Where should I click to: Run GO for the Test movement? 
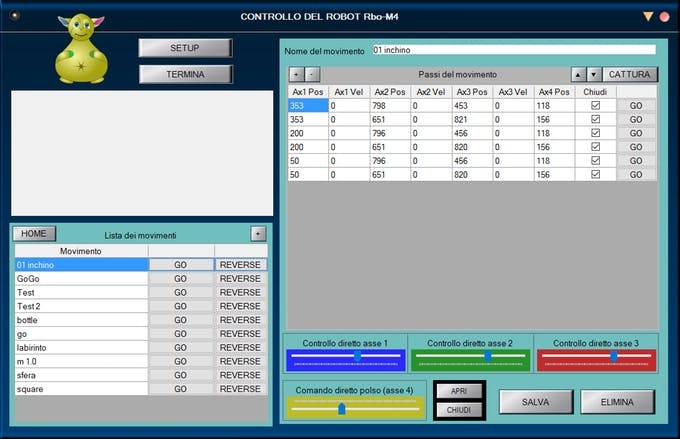tap(181, 292)
